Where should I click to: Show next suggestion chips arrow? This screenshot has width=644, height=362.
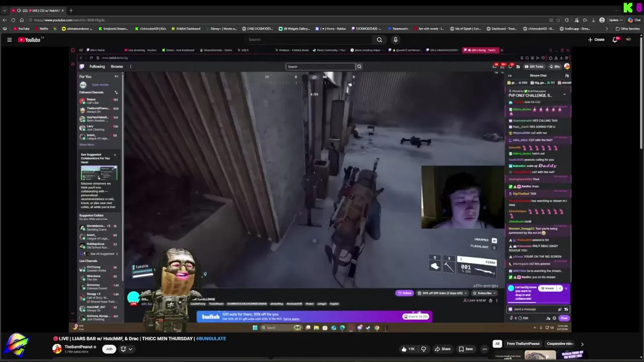click(582, 344)
